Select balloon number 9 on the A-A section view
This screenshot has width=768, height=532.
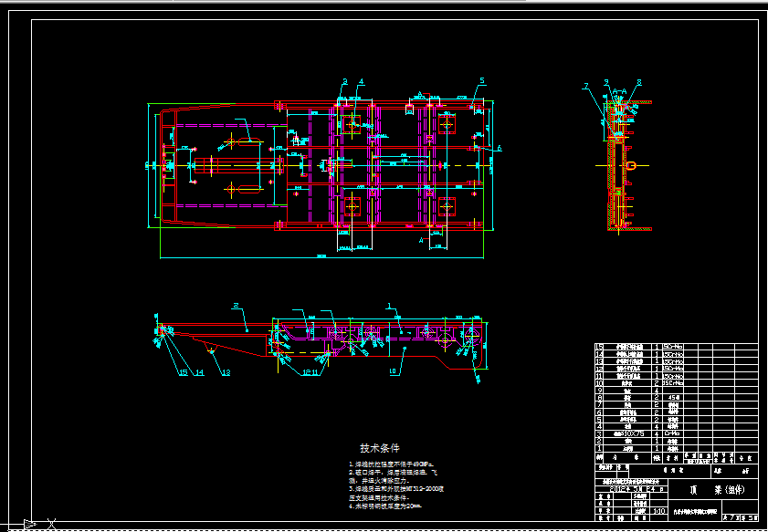[606, 82]
